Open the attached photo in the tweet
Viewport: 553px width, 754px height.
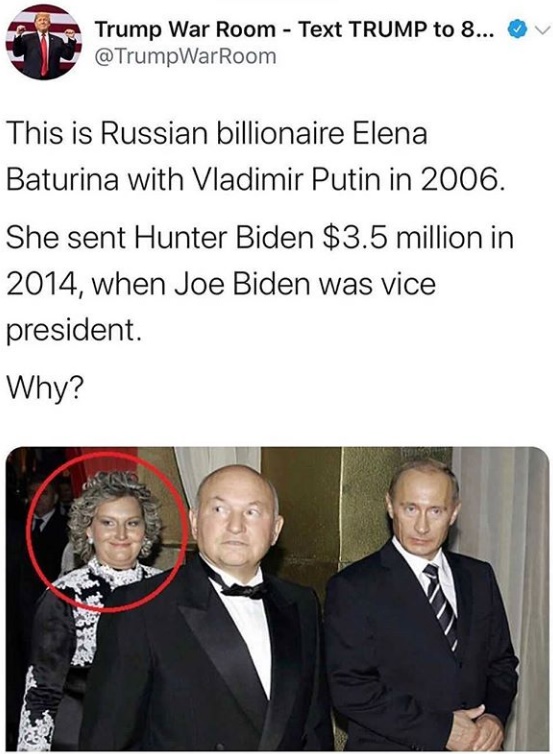tap(277, 599)
